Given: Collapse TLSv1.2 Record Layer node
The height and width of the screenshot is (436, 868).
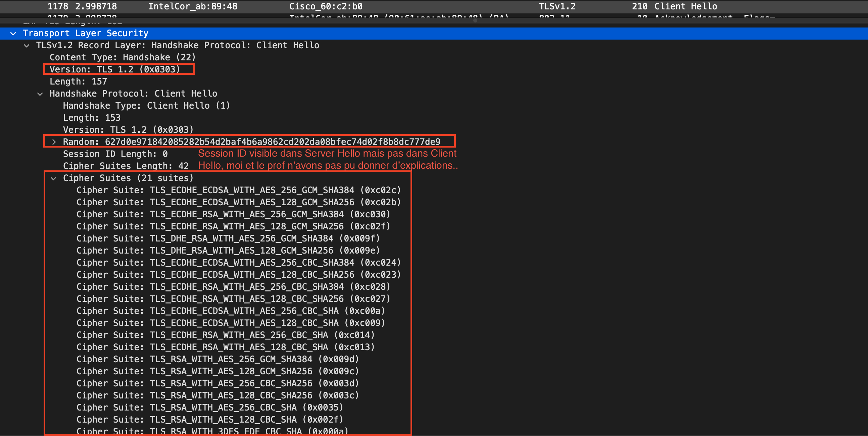Looking at the screenshot, I should [27, 46].
